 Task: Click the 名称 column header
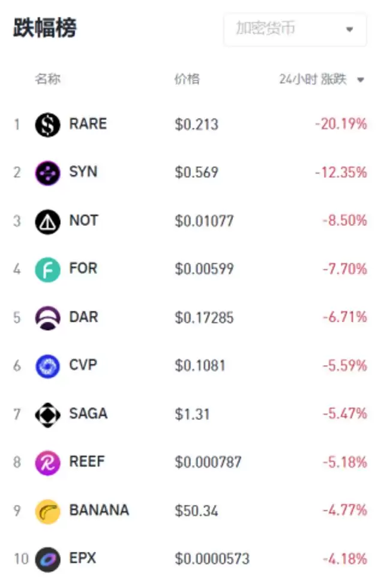tap(47, 79)
